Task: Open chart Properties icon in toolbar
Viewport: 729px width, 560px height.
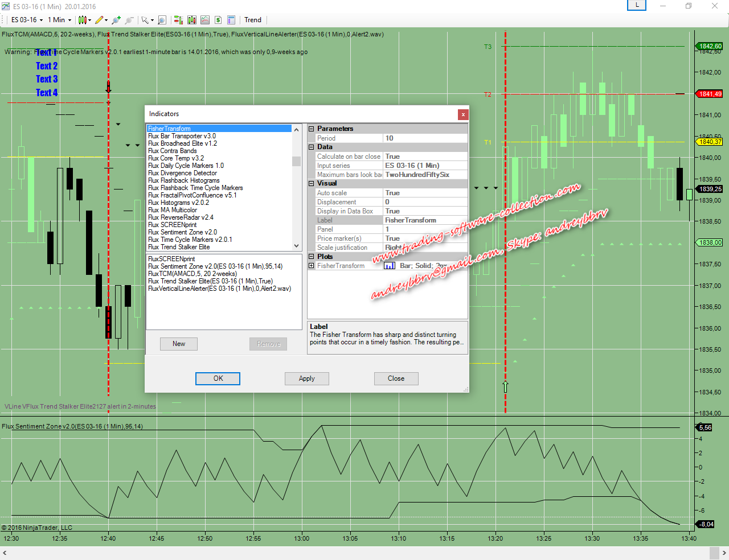Action: point(231,20)
